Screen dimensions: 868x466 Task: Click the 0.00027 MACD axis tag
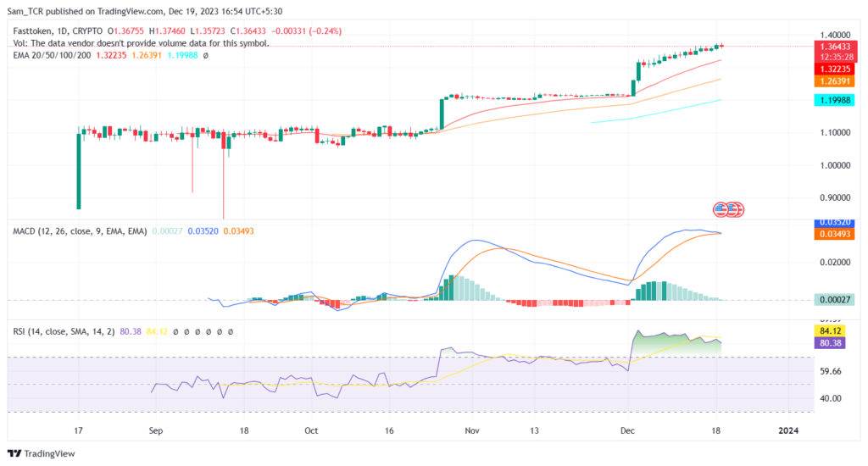pos(835,299)
